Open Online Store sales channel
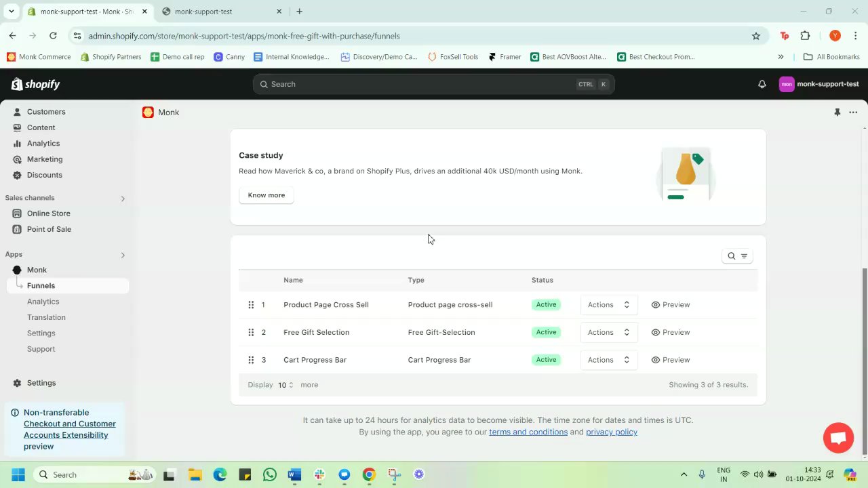This screenshot has width=868, height=488. [x=48, y=213]
